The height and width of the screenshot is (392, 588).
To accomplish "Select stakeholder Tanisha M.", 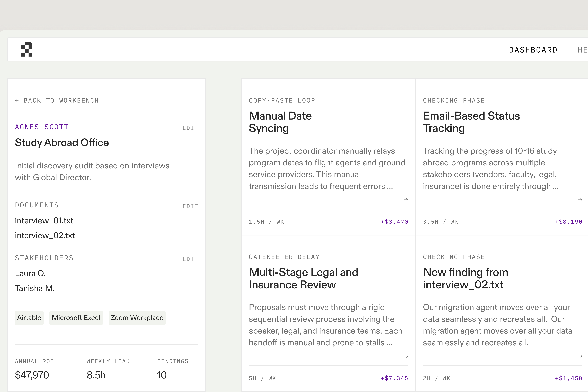I will [x=35, y=288].
